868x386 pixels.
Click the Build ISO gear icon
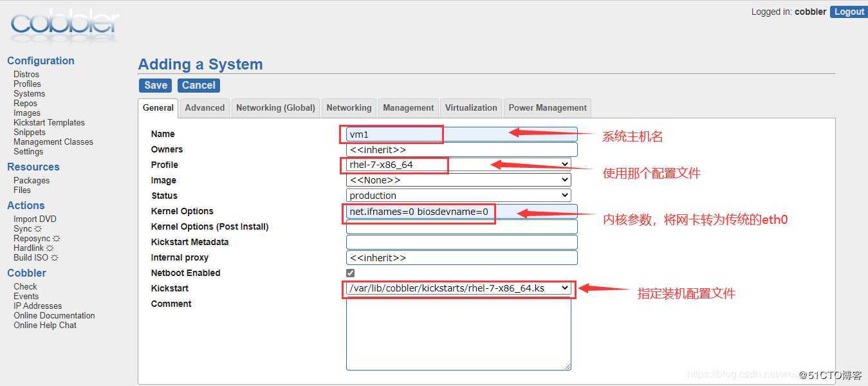55,258
